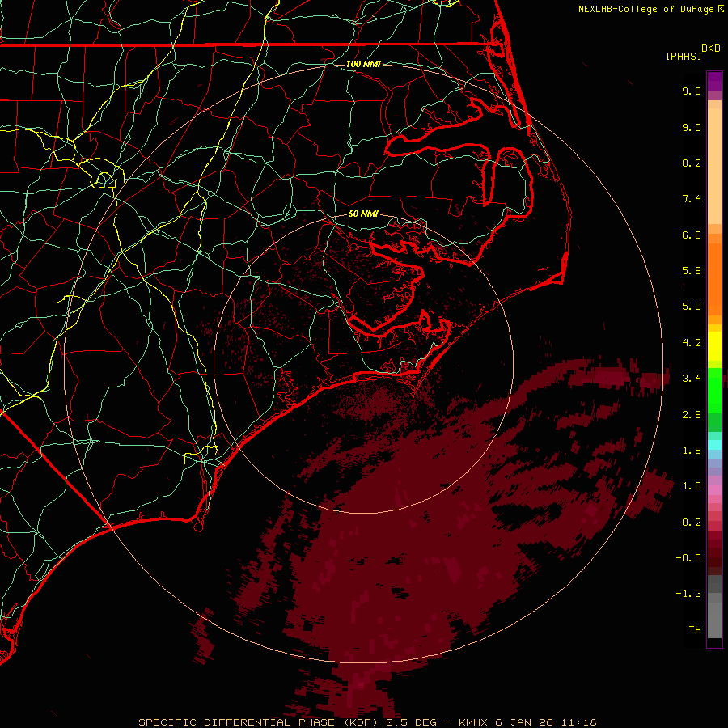728x728 pixels.
Task: Click the 9.8 value on color scale
Action: 692,91
